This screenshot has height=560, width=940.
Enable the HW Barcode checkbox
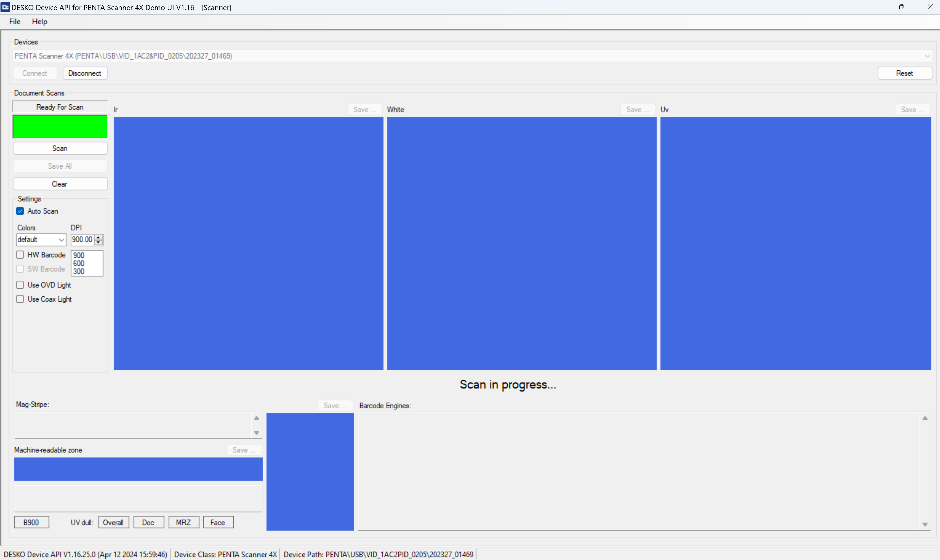[20, 255]
